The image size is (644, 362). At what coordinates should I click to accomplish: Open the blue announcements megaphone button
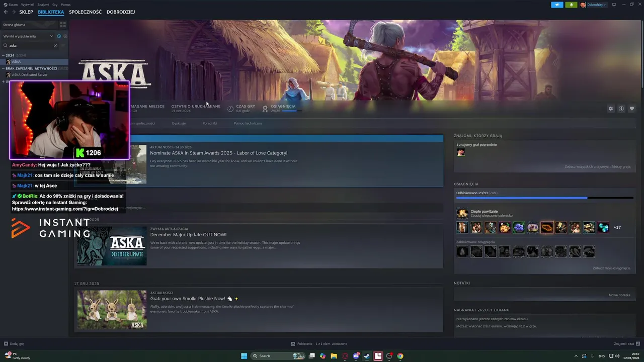(557, 5)
